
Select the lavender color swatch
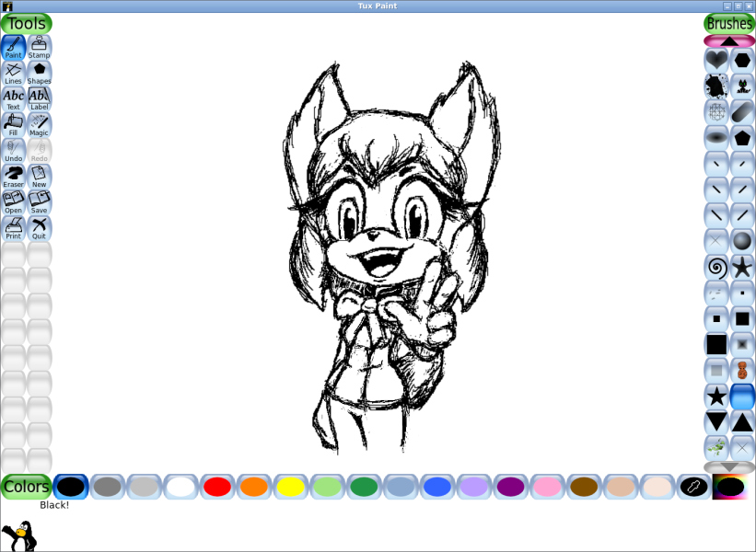pyautogui.click(x=474, y=487)
